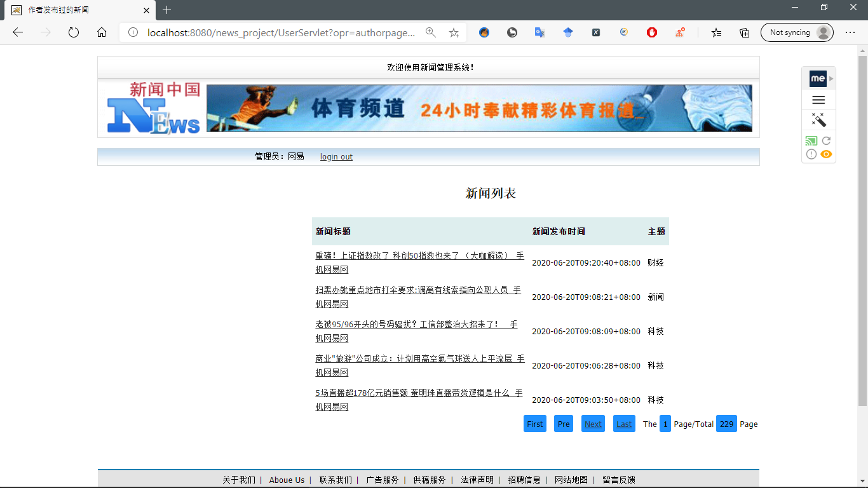
Task: Click the footer 联系我们 item
Action: coord(336,480)
